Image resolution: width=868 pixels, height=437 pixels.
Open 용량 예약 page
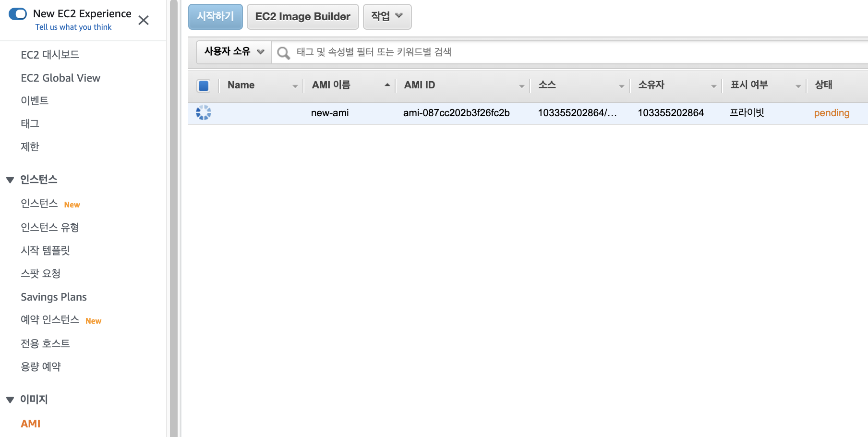pos(40,366)
